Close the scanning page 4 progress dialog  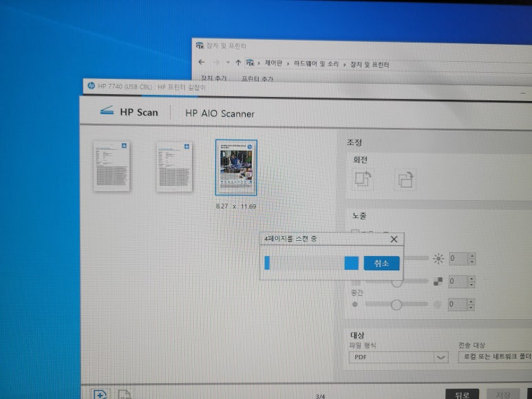point(394,239)
